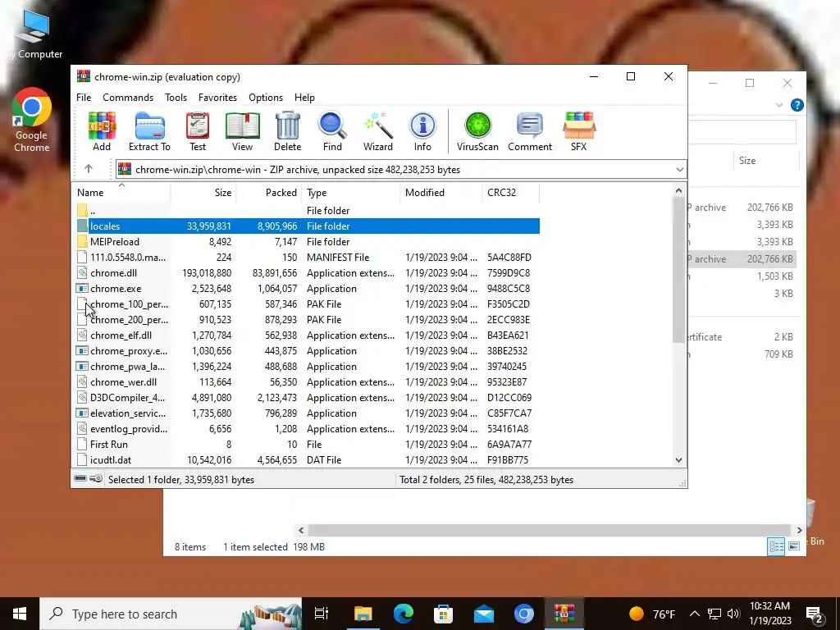840x630 pixels.
Task: Switch Explorer to details view icon
Action: (x=776, y=546)
